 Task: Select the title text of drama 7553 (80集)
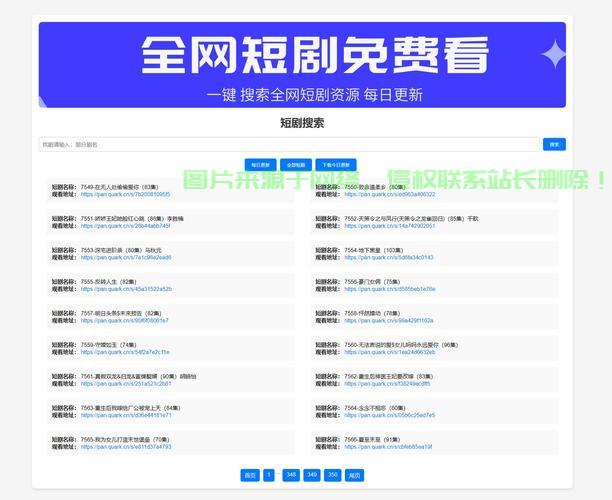click(x=121, y=250)
